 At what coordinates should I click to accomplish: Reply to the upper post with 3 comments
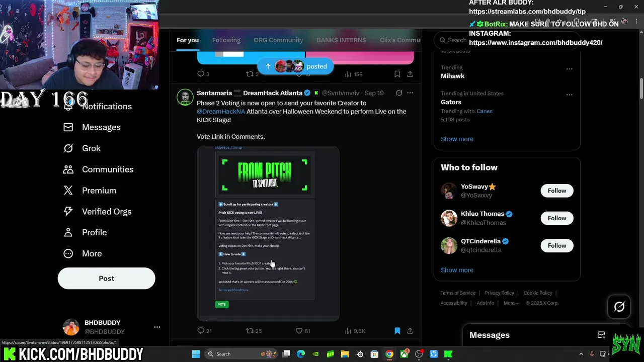point(203,74)
